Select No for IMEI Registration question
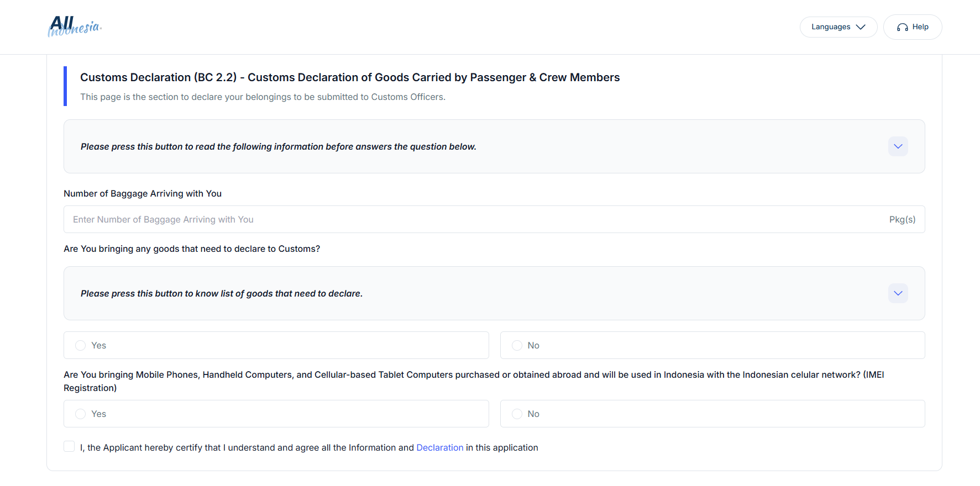980x486 pixels. 517,414
